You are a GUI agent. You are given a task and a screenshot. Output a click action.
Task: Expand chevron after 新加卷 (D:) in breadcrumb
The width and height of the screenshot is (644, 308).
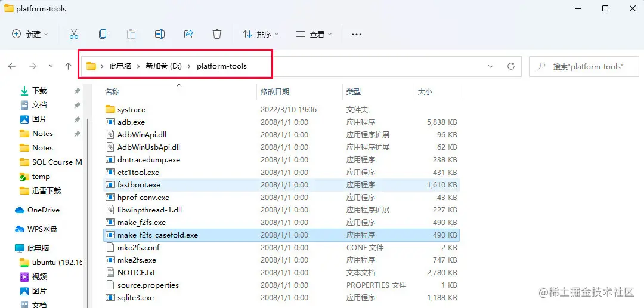tap(189, 66)
